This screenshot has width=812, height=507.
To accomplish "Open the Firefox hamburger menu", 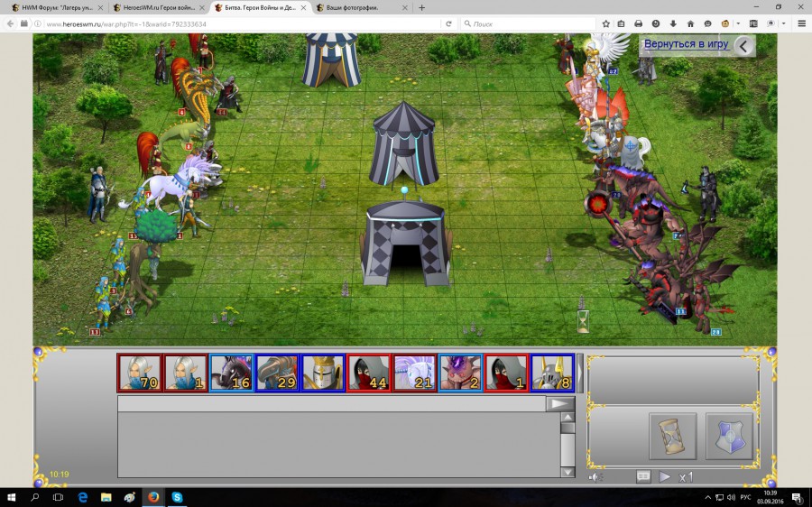I will pyautogui.click(x=802, y=23).
